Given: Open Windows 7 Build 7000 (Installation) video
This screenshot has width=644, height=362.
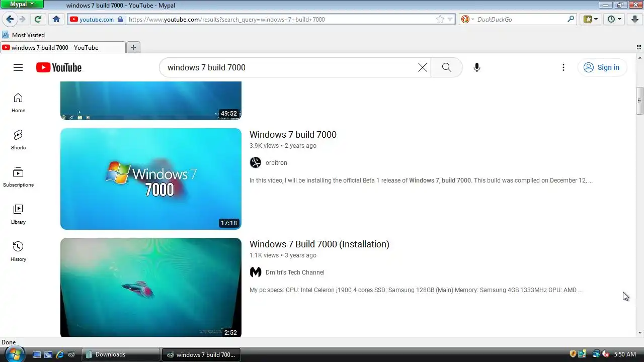Looking at the screenshot, I should tap(319, 244).
